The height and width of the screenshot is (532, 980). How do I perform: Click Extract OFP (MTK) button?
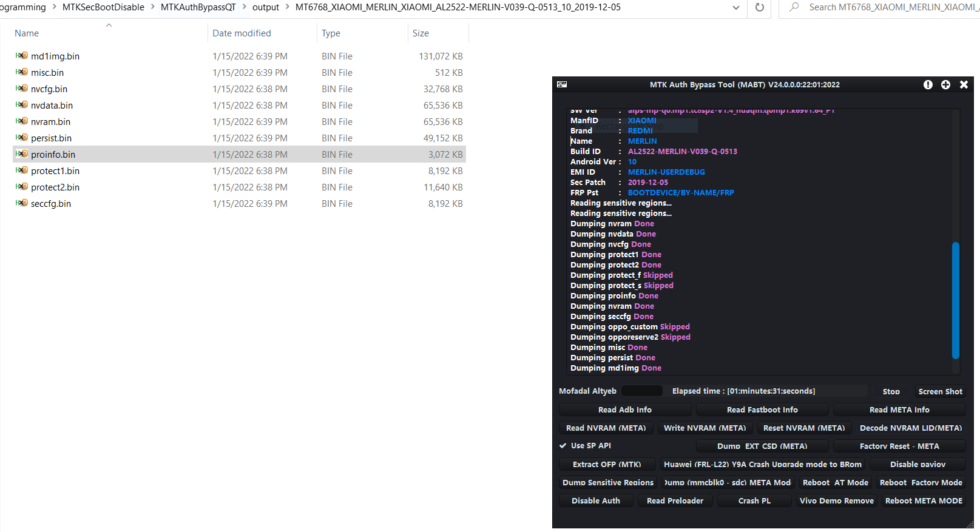tap(607, 465)
